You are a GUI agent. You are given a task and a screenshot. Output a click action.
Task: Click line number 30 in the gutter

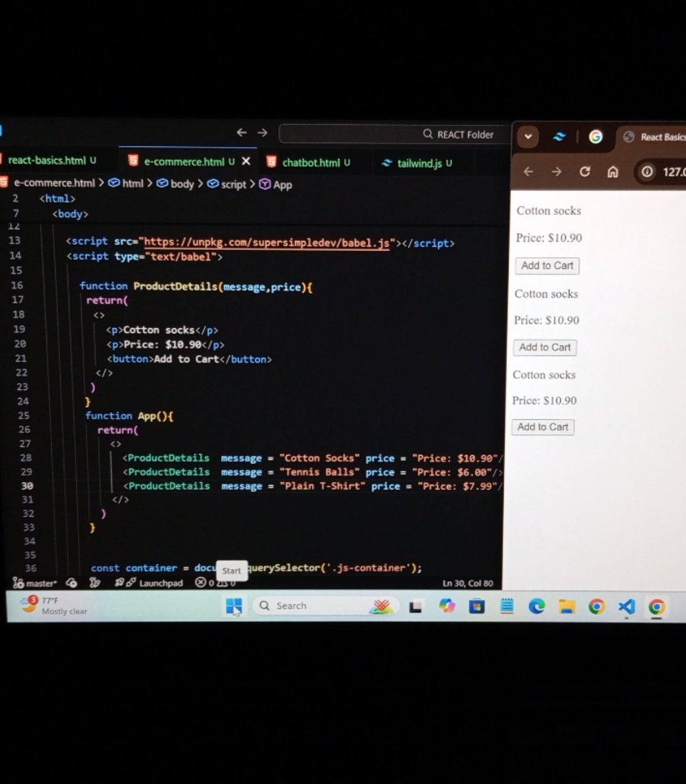pos(27,485)
